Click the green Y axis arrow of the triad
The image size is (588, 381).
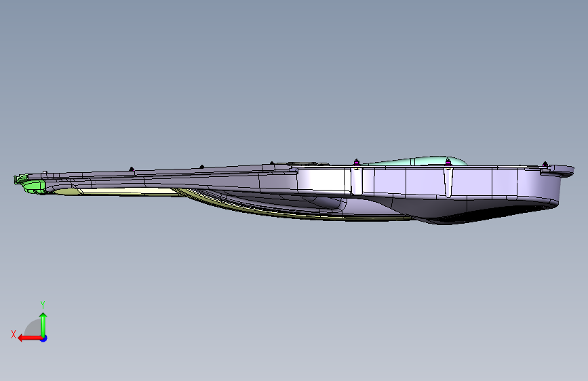pos(43,324)
